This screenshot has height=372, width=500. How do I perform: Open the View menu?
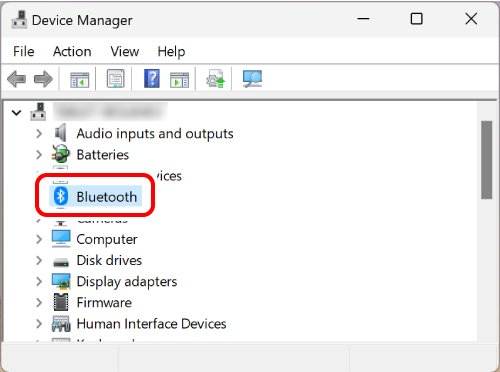[125, 52]
